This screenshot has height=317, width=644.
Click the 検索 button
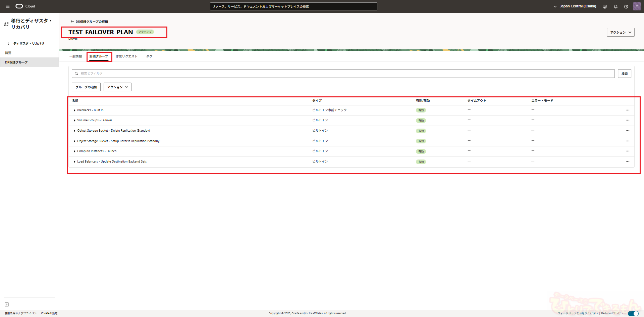[x=624, y=74]
